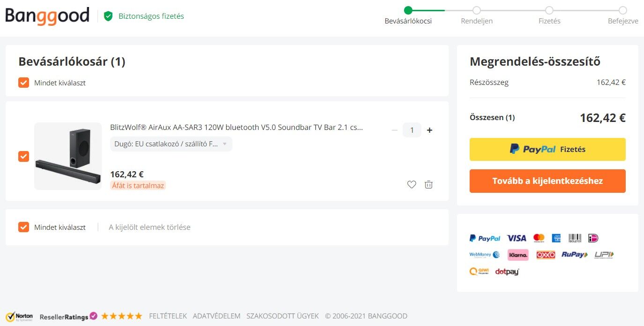The image size is (644, 326).
Task: Click the quantity field showing 1
Action: pos(412,130)
